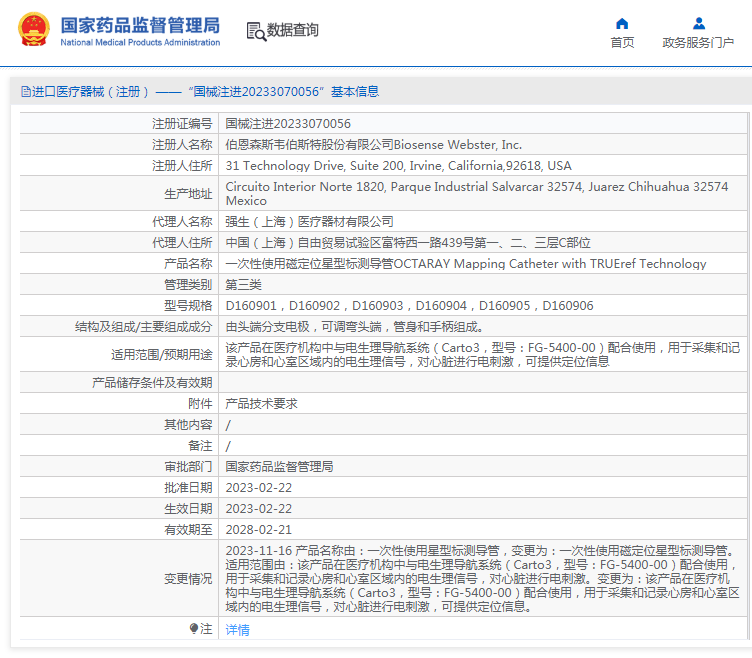Select change record text dated 2023-11-16
The width and height of the screenshot is (752, 658).
(482, 579)
